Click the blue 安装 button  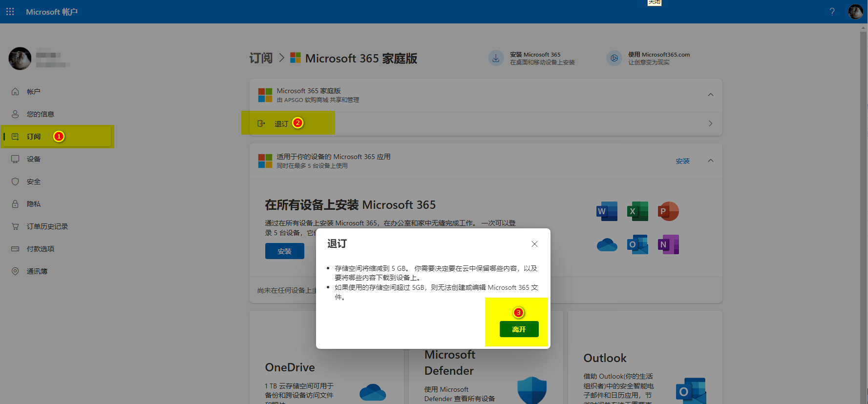click(284, 251)
